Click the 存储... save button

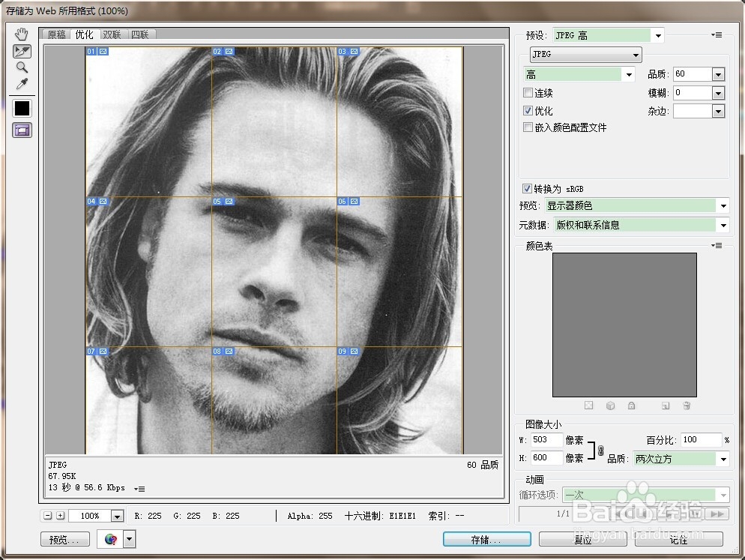click(x=487, y=540)
